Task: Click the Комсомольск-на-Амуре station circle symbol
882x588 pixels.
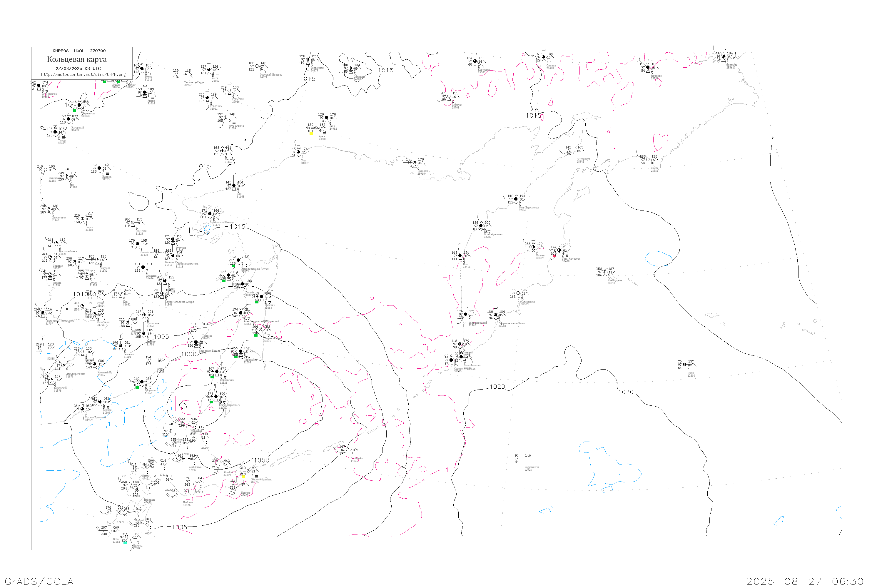Action: pyautogui.click(x=162, y=293)
